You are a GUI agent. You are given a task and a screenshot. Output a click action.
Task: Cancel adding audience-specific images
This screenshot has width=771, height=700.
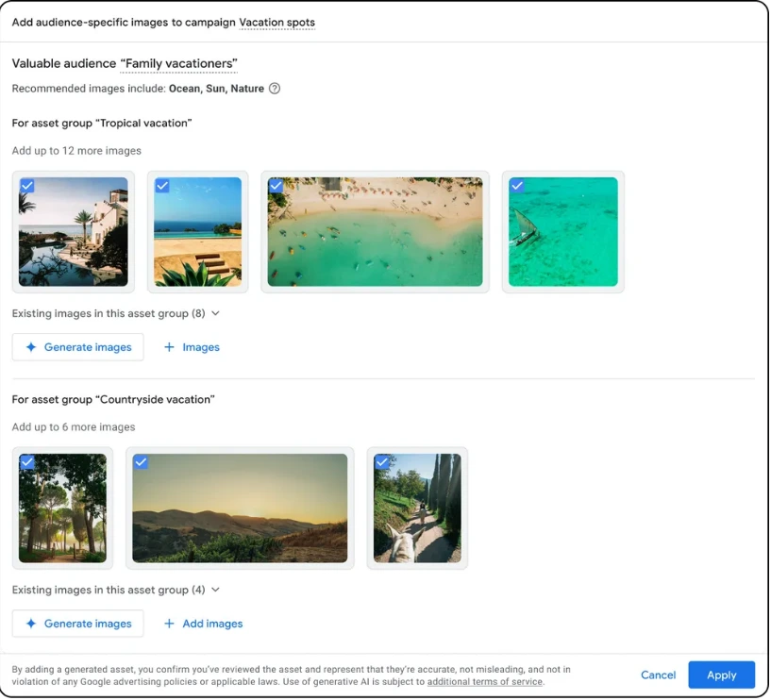click(x=658, y=675)
